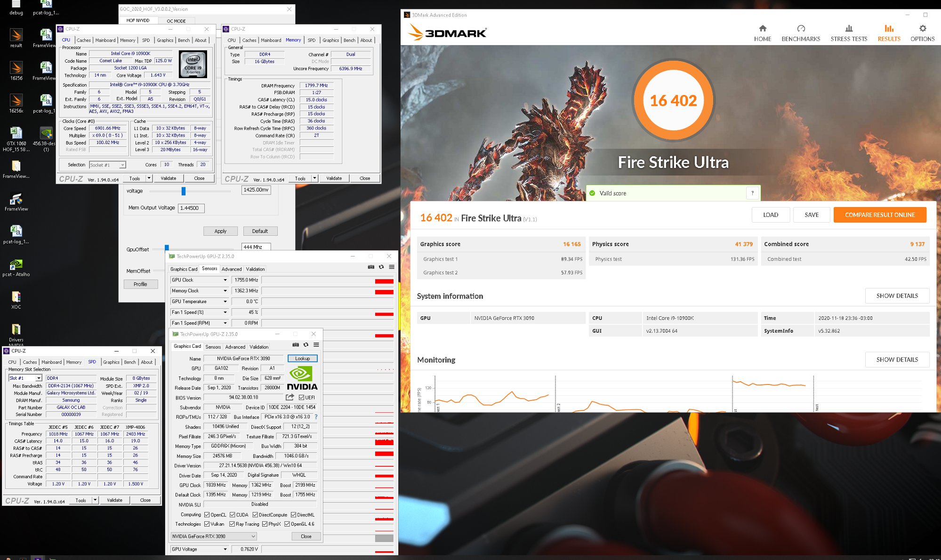Click the Lookup button in GPU-Z
This screenshot has width=941, height=560.
(x=302, y=359)
